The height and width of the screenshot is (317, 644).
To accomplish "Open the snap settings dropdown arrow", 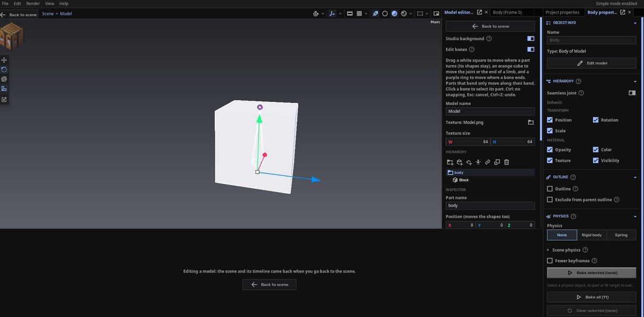I will (323, 14).
